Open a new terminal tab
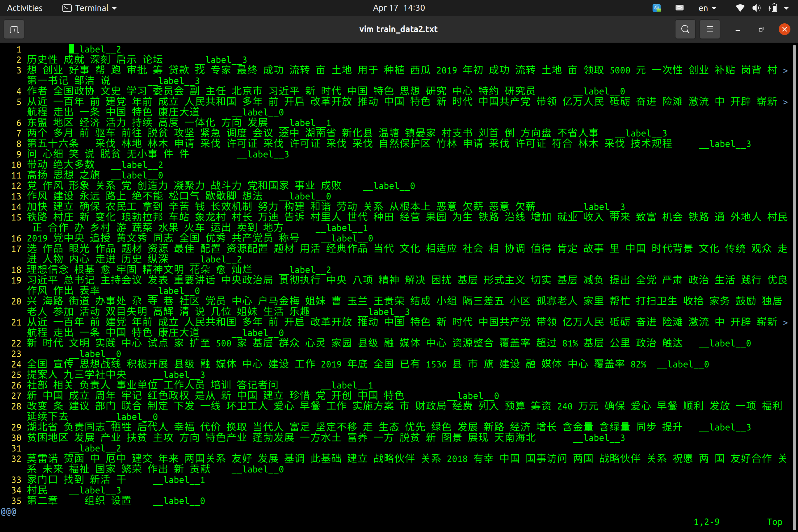The height and width of the screenshot is (532, 798). point(14,29)
